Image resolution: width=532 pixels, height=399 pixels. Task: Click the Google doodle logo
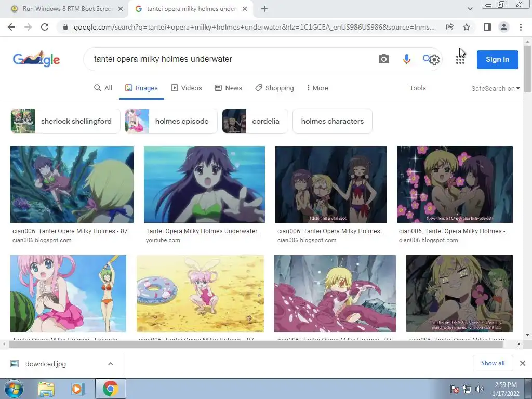click(36, 59)
